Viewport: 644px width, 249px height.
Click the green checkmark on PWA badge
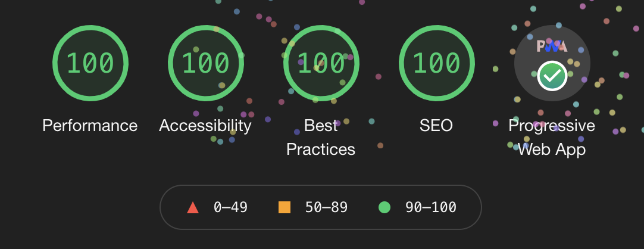coord(552,76)
